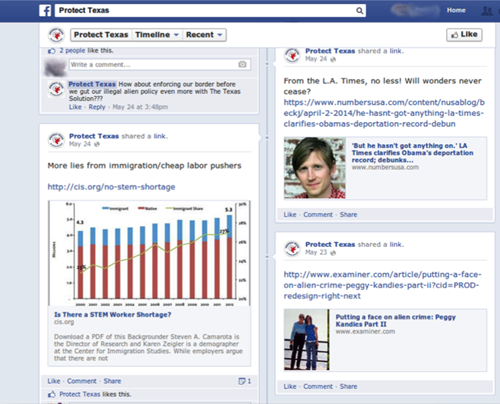Reply to the border enforcement comment

pos(97,107)
